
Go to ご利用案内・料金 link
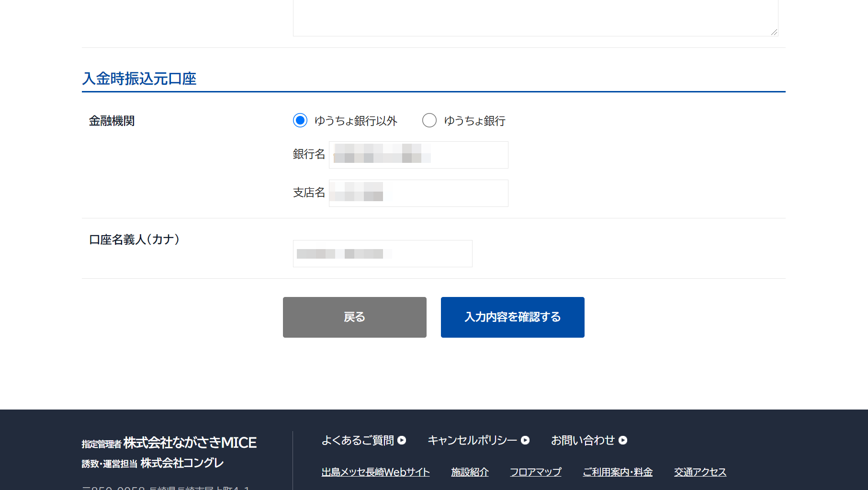click(618, 472)
